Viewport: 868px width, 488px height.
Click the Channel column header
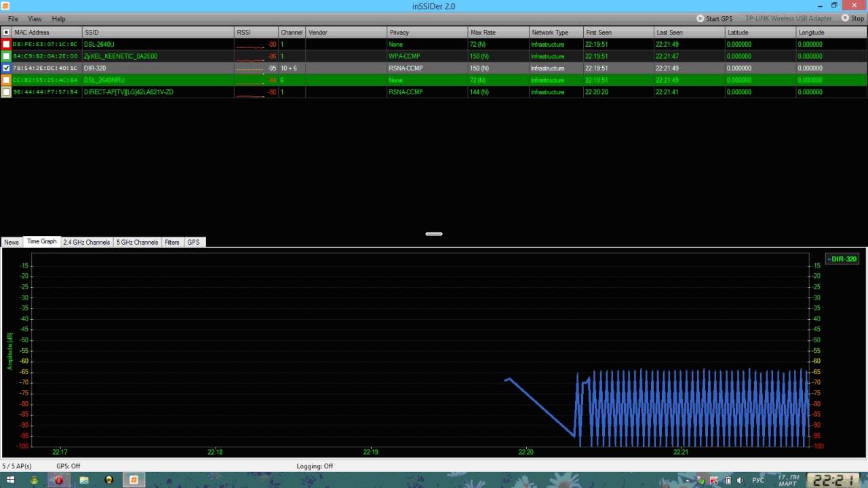coord(292,32)
